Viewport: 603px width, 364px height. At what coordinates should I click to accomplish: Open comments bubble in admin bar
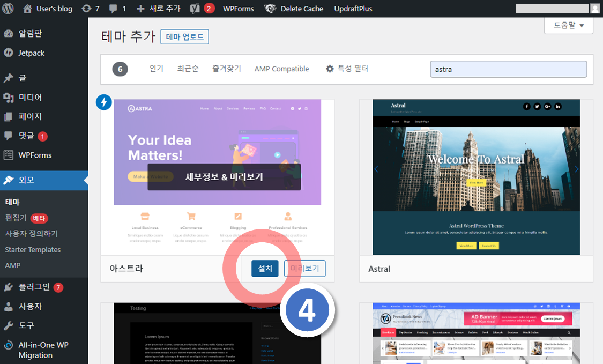117,9
